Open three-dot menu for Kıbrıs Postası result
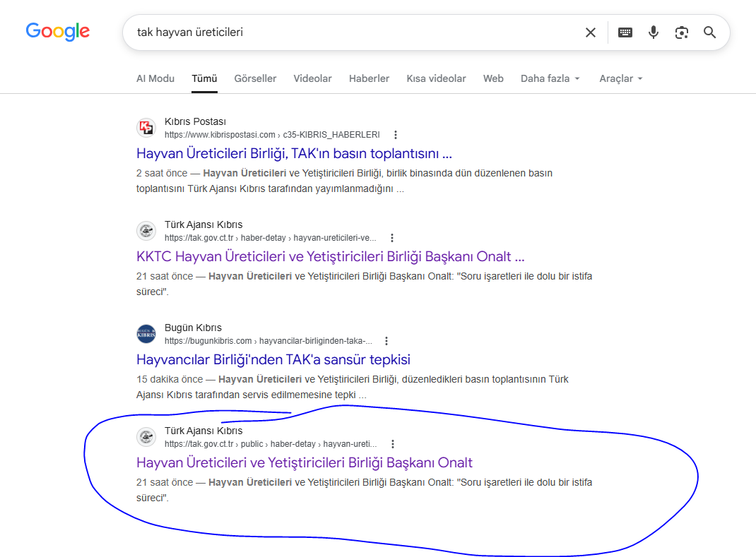756x557 pixels. pyautogui.click(x=396, y=135)
